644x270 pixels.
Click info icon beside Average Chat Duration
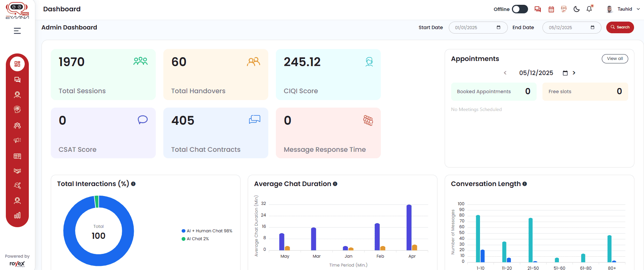(335, 184)
